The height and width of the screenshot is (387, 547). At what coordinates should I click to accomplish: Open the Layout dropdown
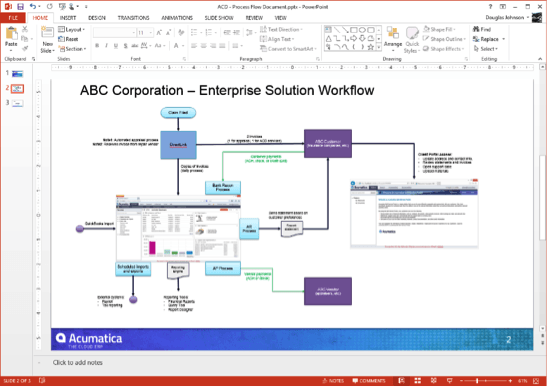(72, 30)
